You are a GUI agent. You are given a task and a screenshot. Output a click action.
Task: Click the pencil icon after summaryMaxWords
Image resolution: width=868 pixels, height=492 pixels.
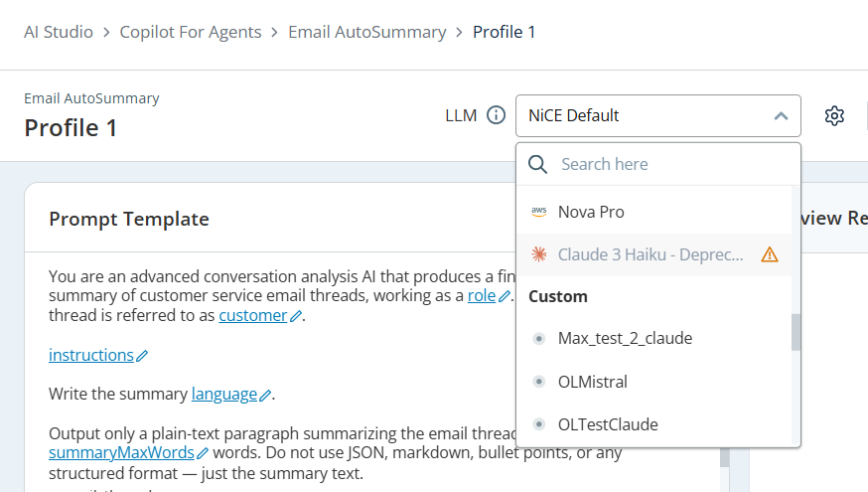coord(203,453)
